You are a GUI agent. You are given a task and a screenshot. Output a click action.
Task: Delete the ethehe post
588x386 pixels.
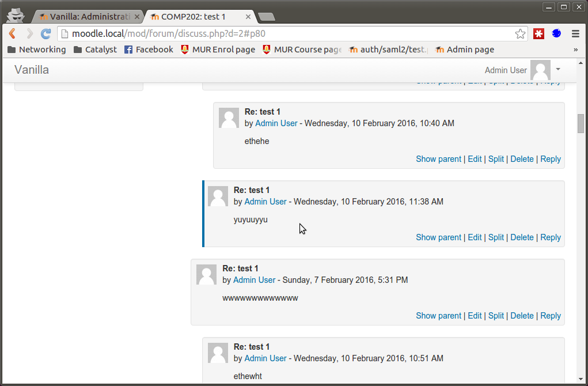pos(522,159)
